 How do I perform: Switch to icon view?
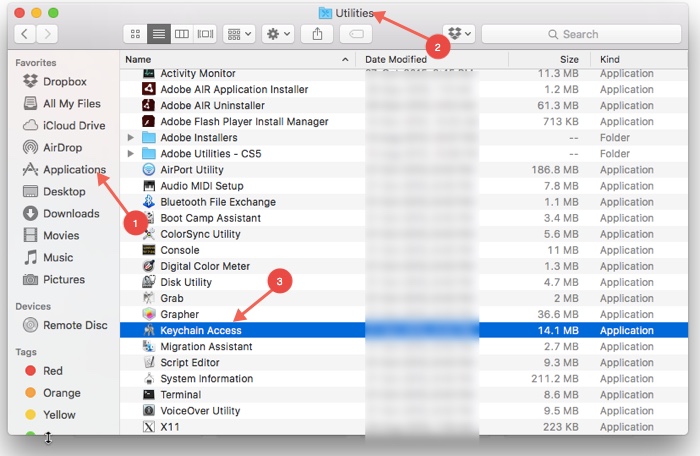pos(135,34)
